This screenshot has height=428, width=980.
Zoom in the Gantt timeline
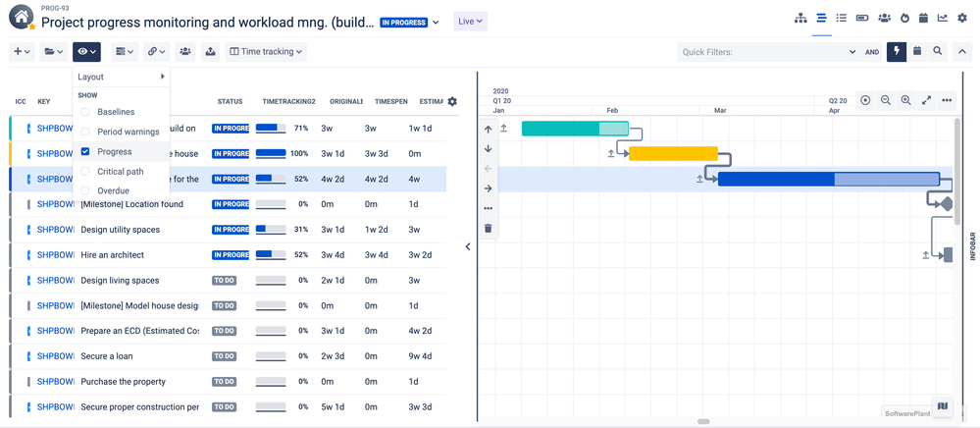click(x=905, y=100)
